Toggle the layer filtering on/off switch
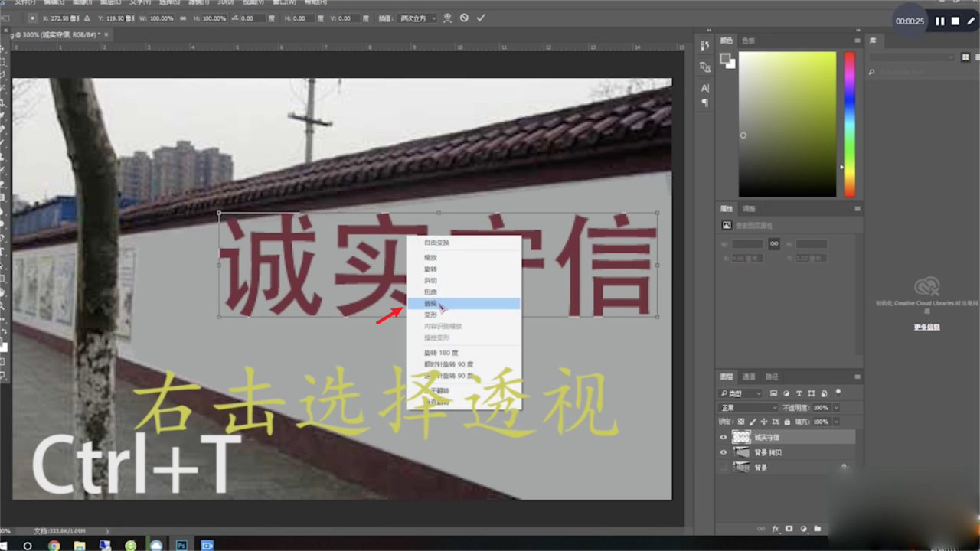980x551 pixels. pos(839,392)
